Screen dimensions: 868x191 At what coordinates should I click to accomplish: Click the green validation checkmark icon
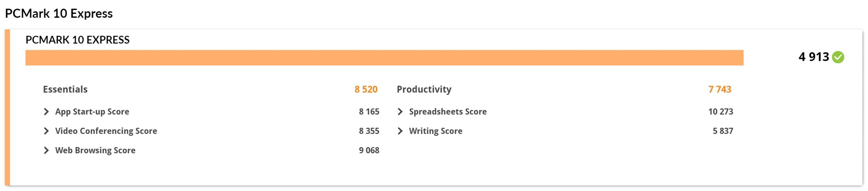838,57
